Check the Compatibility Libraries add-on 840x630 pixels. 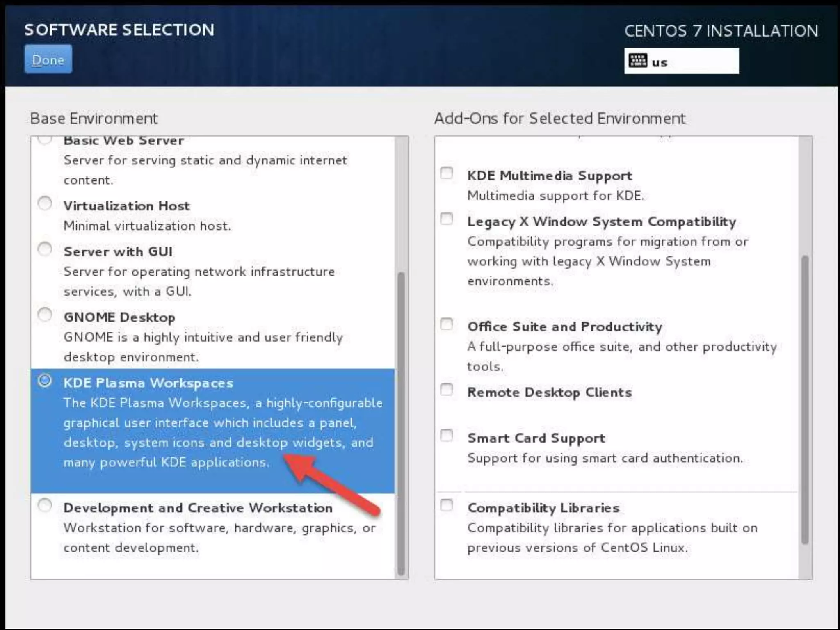[x=446, y=505]
